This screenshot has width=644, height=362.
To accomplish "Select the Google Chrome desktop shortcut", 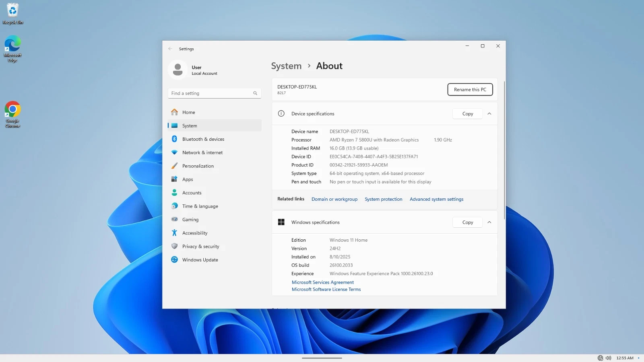I will tap(13, 115).
